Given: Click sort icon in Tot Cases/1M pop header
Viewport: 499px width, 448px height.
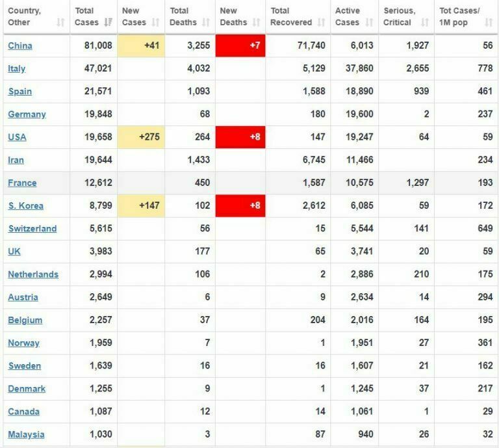Looking at the screenshot, I should (x=489, y=23).
